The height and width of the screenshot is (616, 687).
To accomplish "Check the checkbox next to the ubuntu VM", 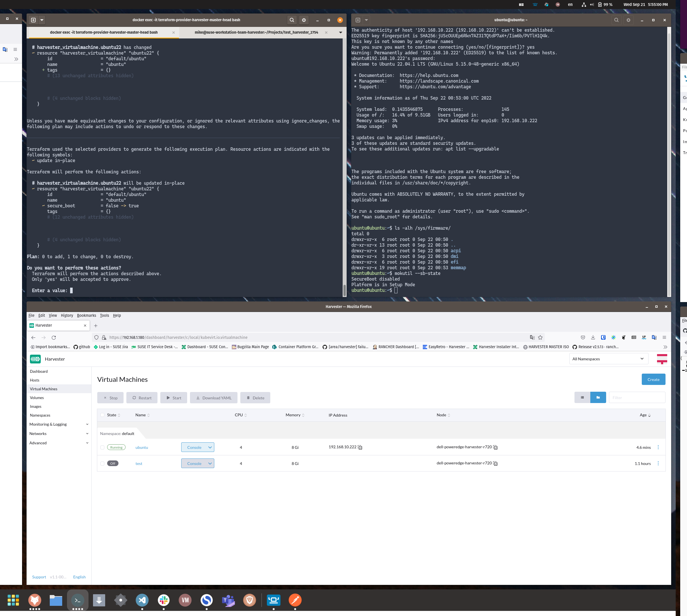I will 103,447.
